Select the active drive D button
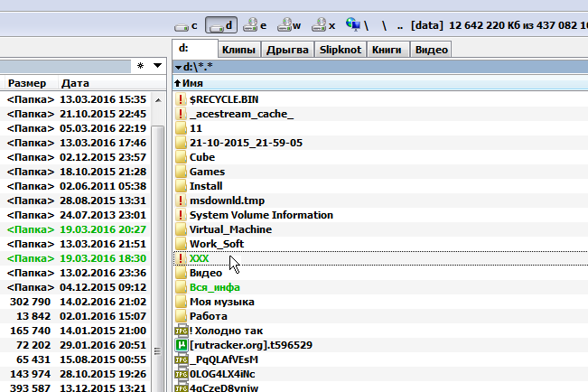This screenshot has width=588, height=392. click(221, 25)
